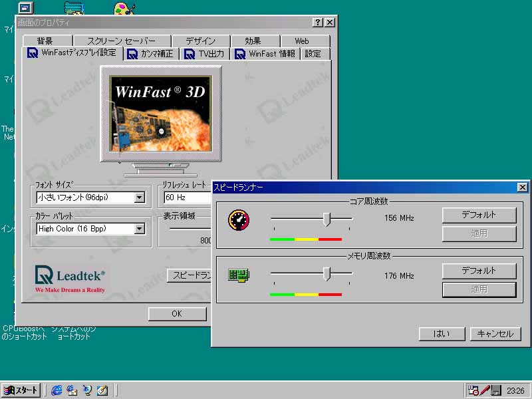This screenshot has width=532, height=399.
Task: Click the 176 MHz memory value
Action: tap(399, 276)
